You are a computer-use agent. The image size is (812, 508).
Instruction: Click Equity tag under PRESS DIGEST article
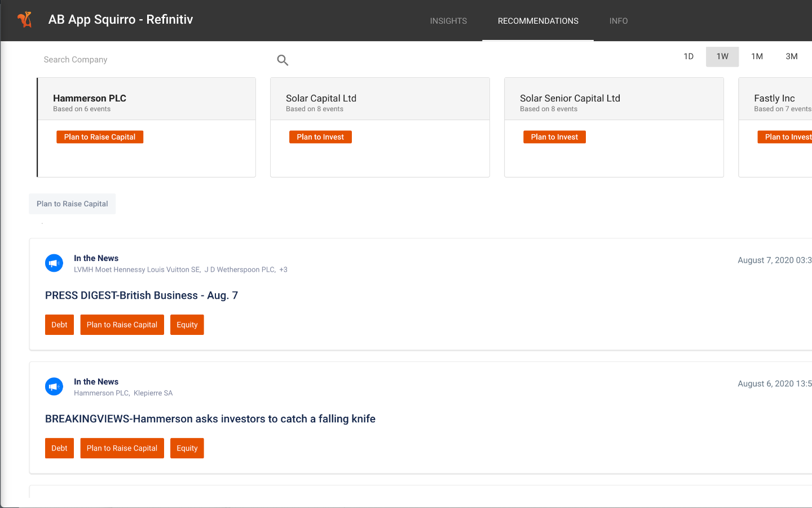click(187, 325)
